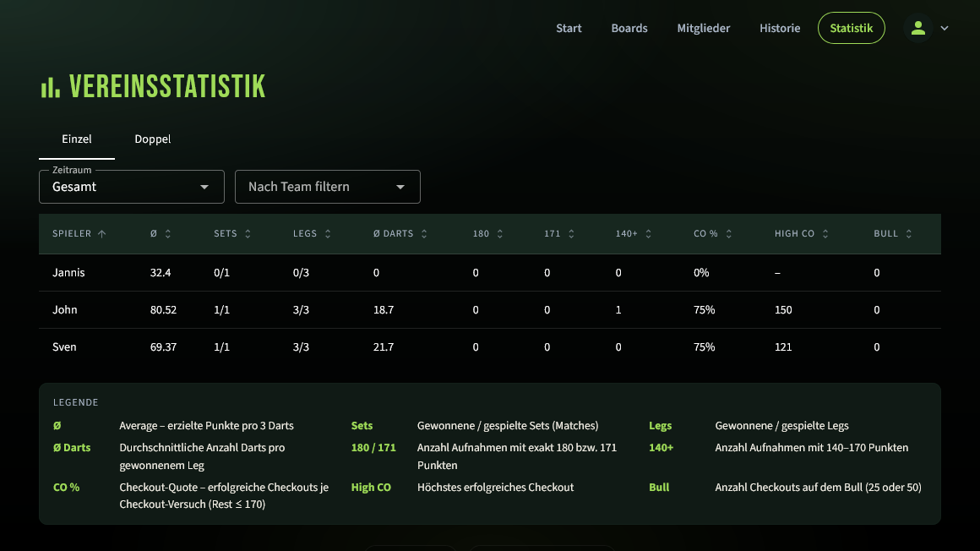Viewport: 980px width, 551px height.
Task: Click Sven's Ø Darts value 21.7
Action: click(384, 347)
